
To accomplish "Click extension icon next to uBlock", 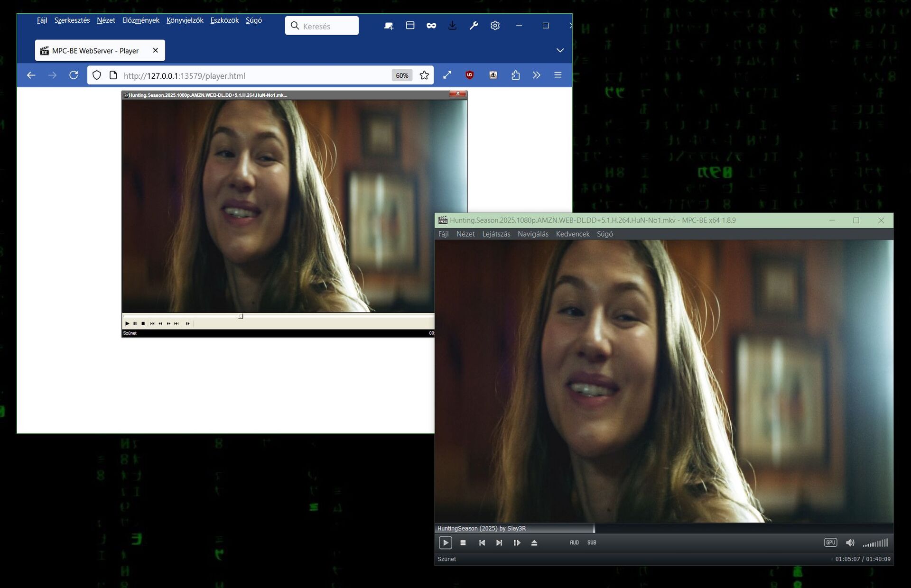I will click(x=493, y=75).
